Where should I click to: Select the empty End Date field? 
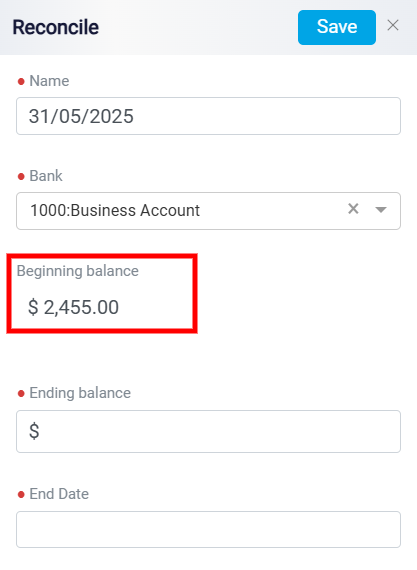tap(208, 529)
